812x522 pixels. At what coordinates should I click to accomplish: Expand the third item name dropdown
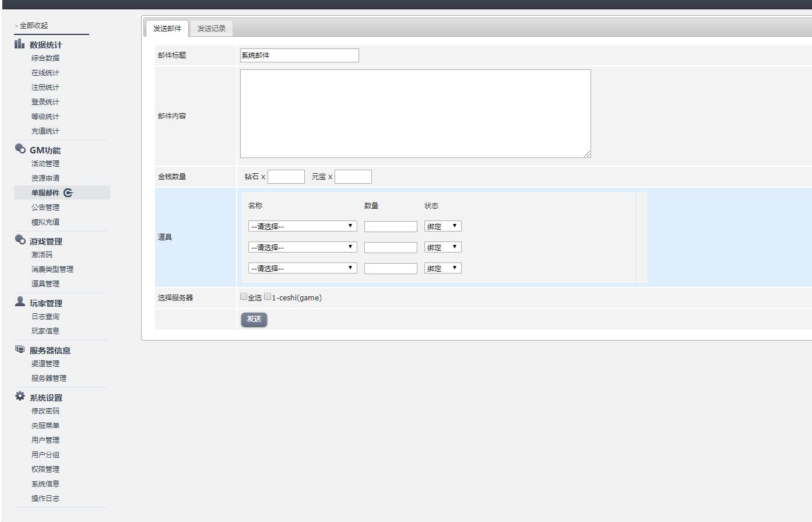(302, 268)
